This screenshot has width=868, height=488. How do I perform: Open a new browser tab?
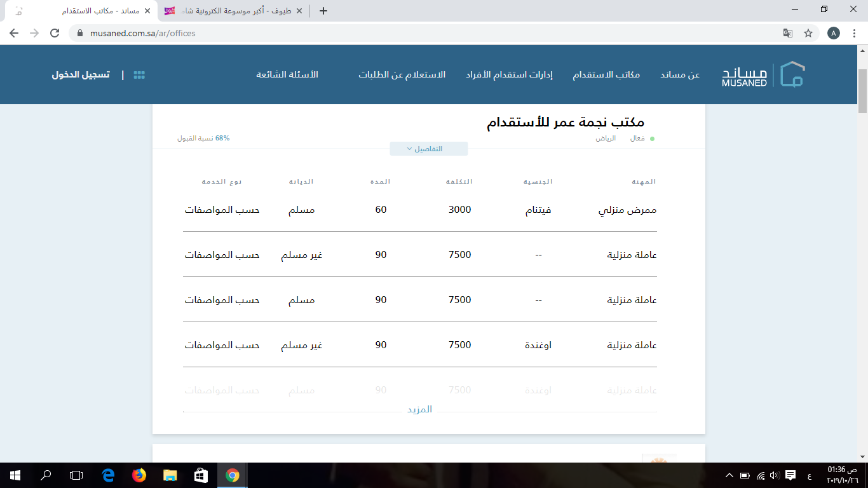tap(323, 11)
